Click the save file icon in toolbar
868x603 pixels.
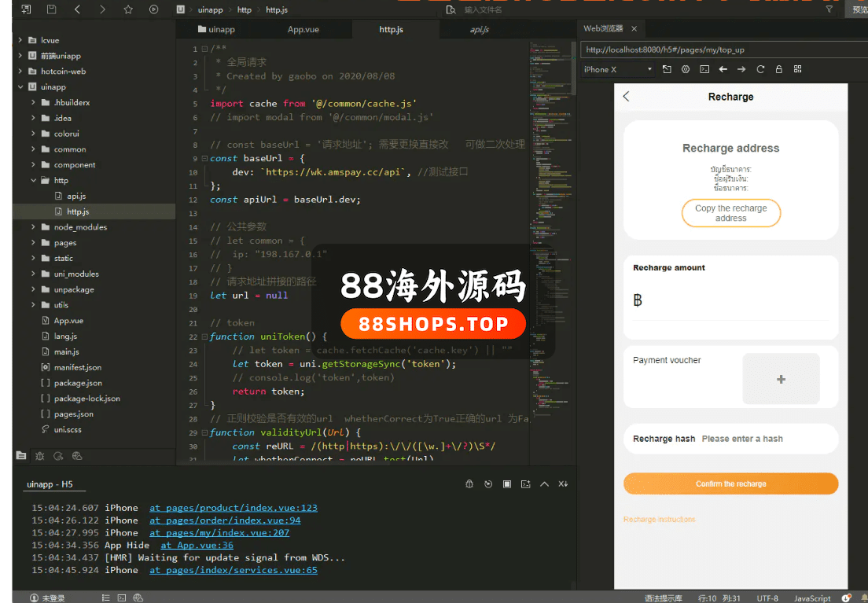(x=51, y=9)
